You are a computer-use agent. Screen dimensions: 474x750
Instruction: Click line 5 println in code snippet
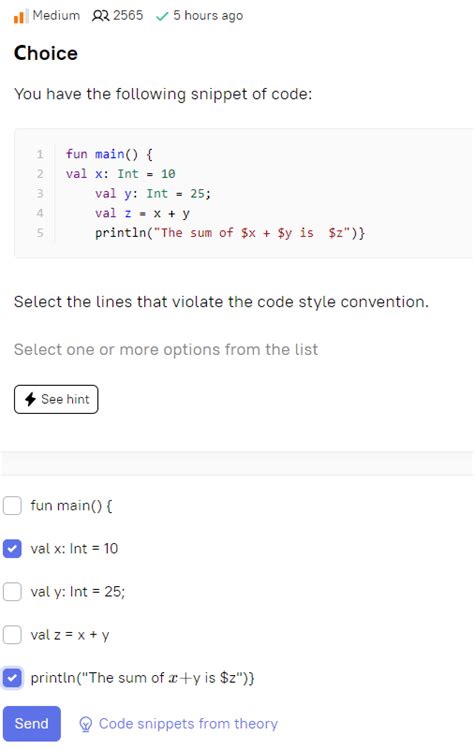coord(230,233)
